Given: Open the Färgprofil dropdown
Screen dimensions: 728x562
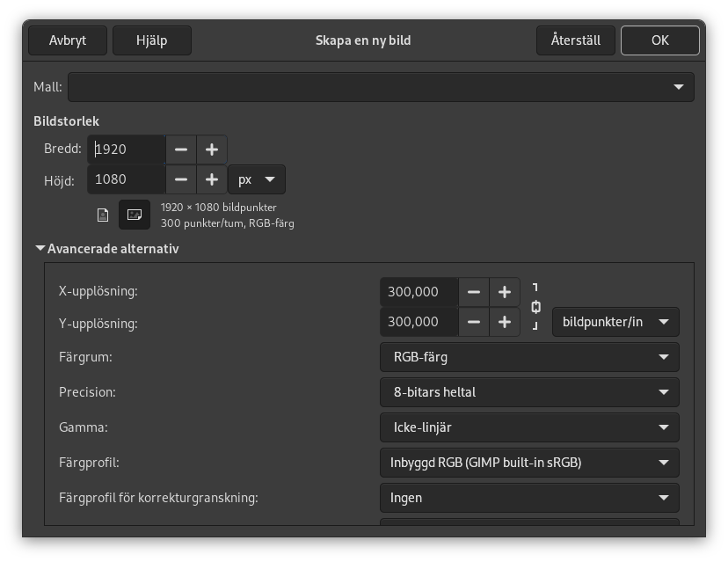Looking at the screenshot, I should click(x=529, y=463).
